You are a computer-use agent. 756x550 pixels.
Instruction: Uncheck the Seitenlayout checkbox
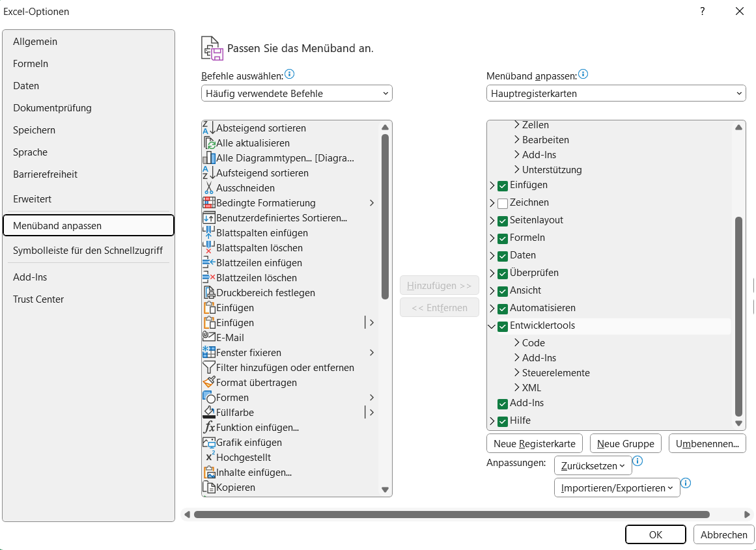(503, 221)
